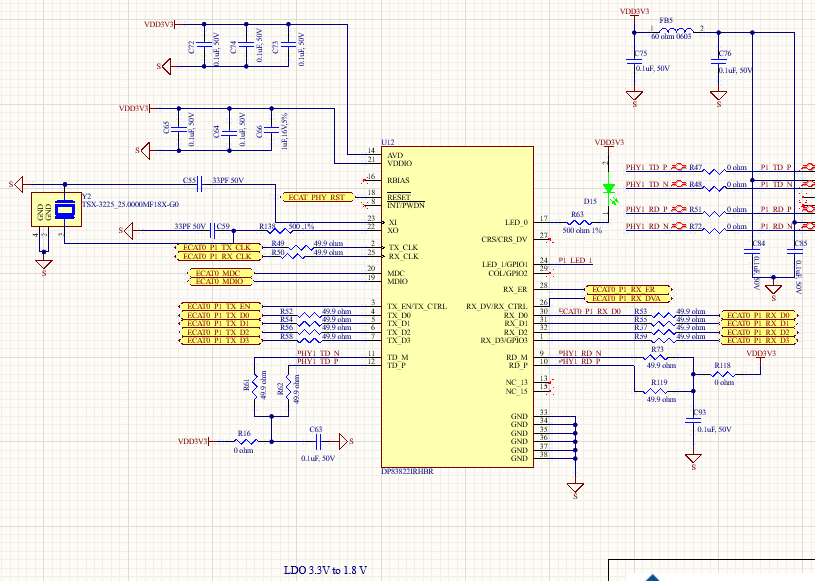
Task: Select resistor R73 49.9 ohm symbol
Action: click(655, 358)
